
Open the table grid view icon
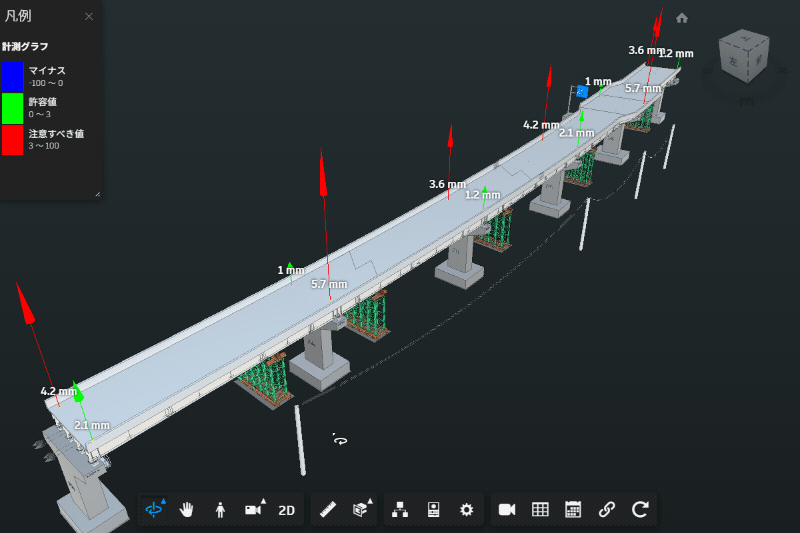[540, 509]
